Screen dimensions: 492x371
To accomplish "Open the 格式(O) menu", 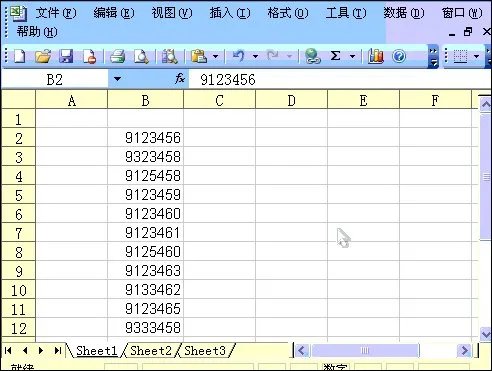I will click(288, 13).
